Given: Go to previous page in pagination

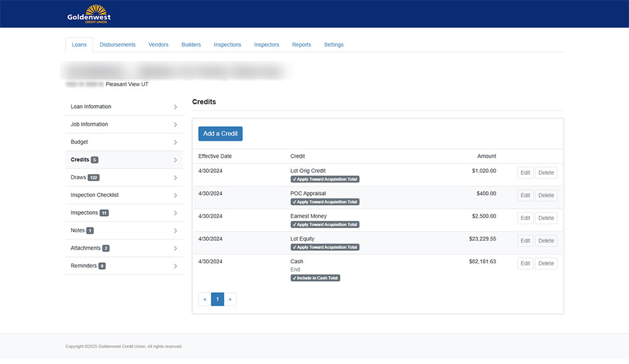Looking at the screenshot, I should tap(204, 299).
